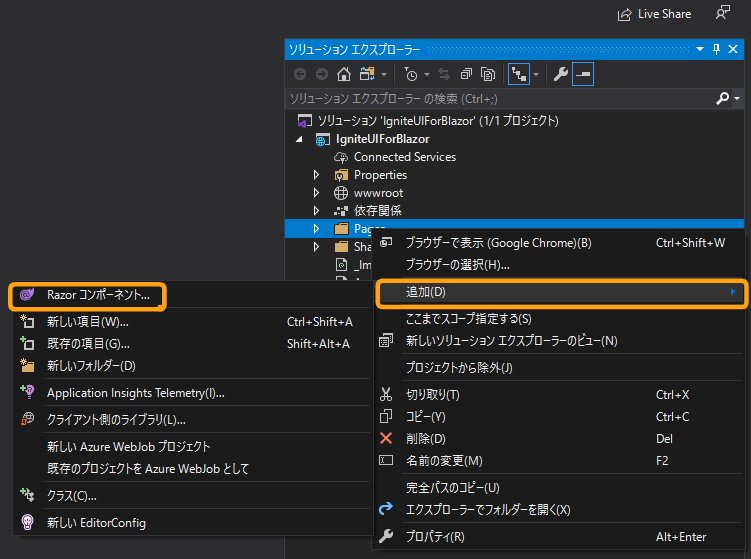Viewport: 751px width, 559px height.
Task: Choose プロパティ(R) at menu bottom
Action: pos(558,537)
